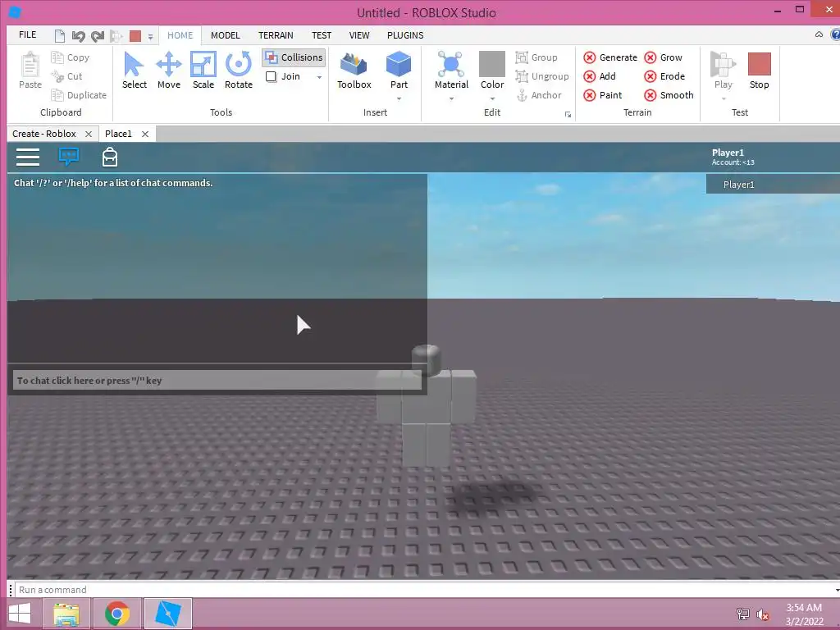The height and width of the screenshot is (630, 840).
Task: Click the chat input box
Action: [217, 381]
